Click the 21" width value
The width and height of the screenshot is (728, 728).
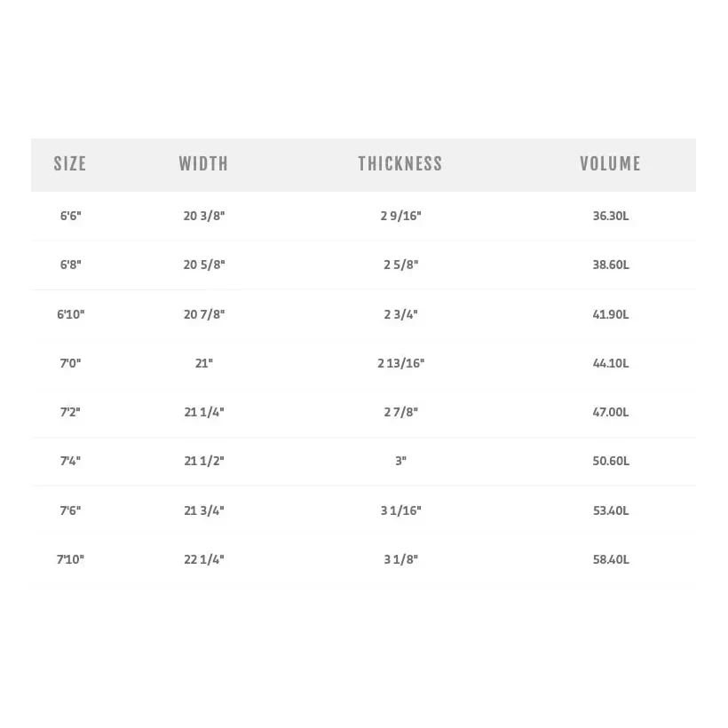(x=204, y=363)
